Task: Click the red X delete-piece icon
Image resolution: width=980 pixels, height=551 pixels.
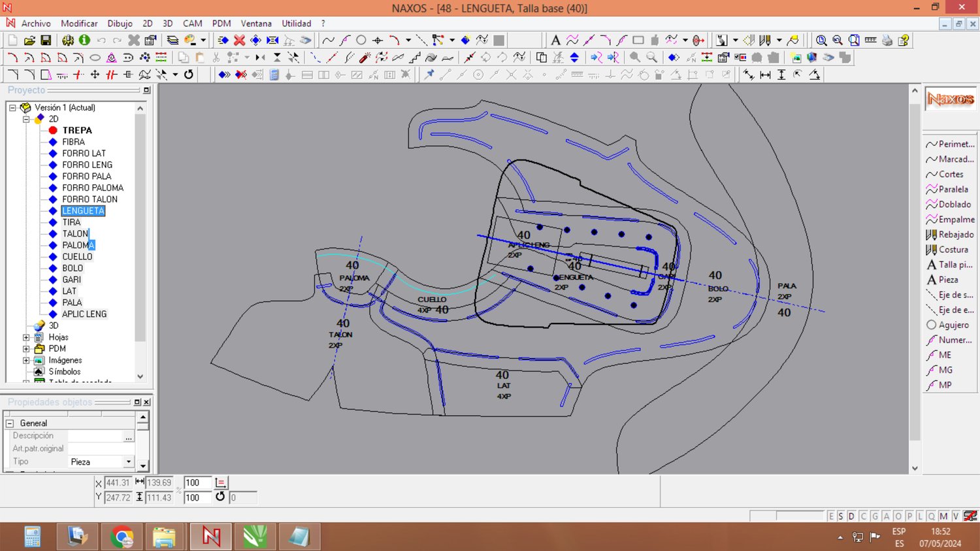Action: tap(240, 40)
